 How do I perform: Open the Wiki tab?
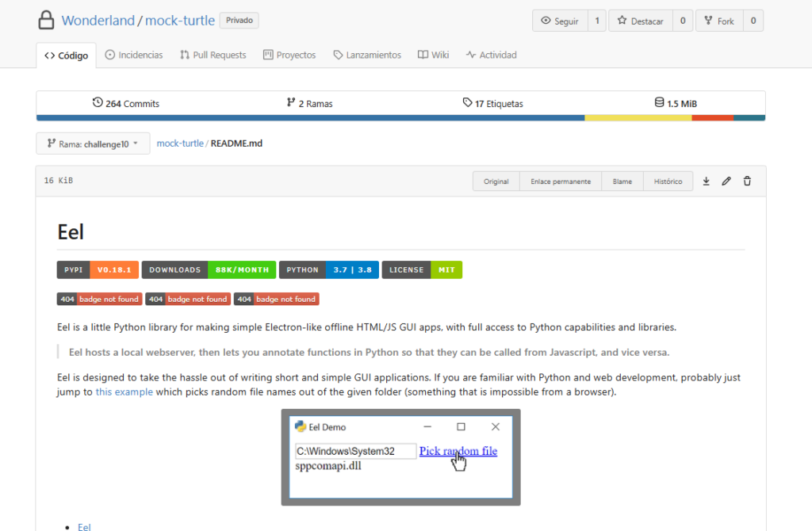coord(434,55)
